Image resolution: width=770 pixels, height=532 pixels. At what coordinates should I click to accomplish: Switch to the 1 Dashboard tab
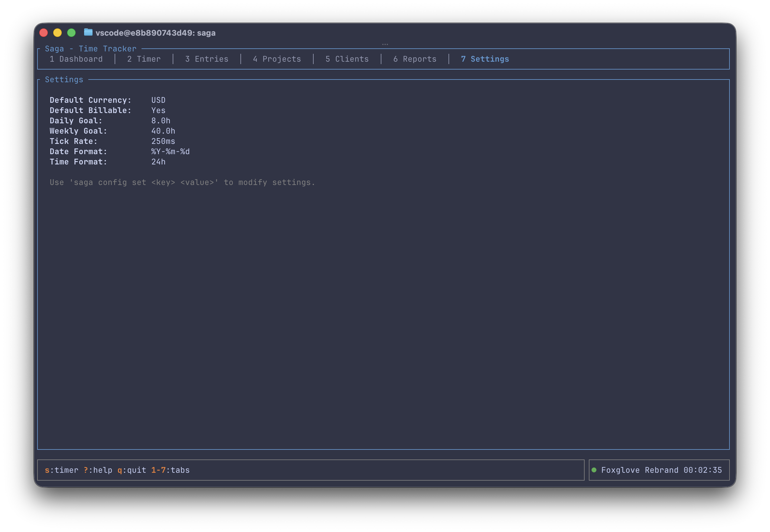click(x=76, y=59)
